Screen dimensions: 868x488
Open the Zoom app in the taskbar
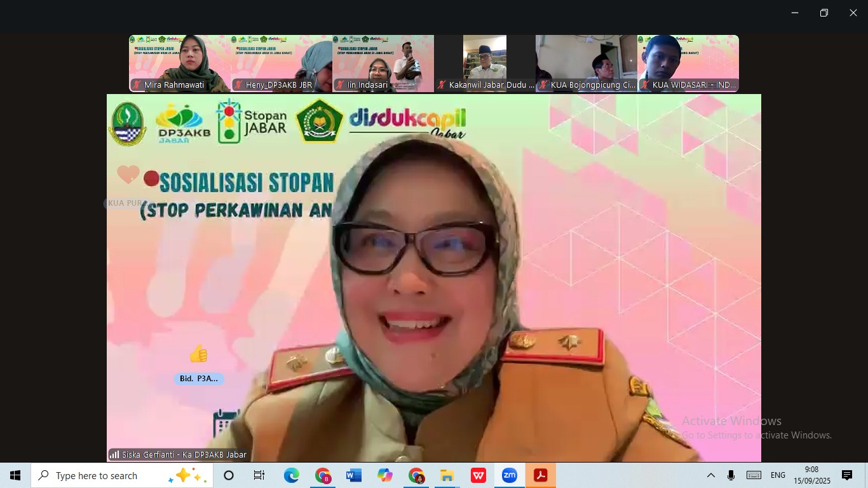click(x=509, y=475)
